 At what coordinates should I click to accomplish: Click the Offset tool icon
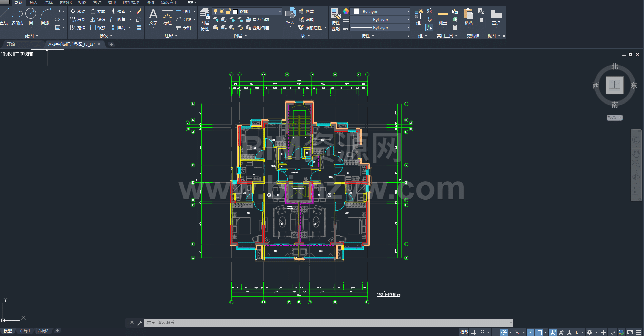tap(138, 27)
